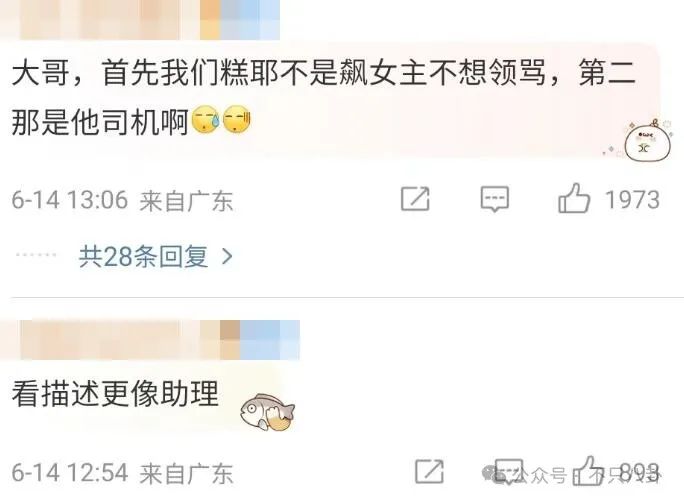Tap the share icon on the 12:54 comment

(x=429, y=471)
